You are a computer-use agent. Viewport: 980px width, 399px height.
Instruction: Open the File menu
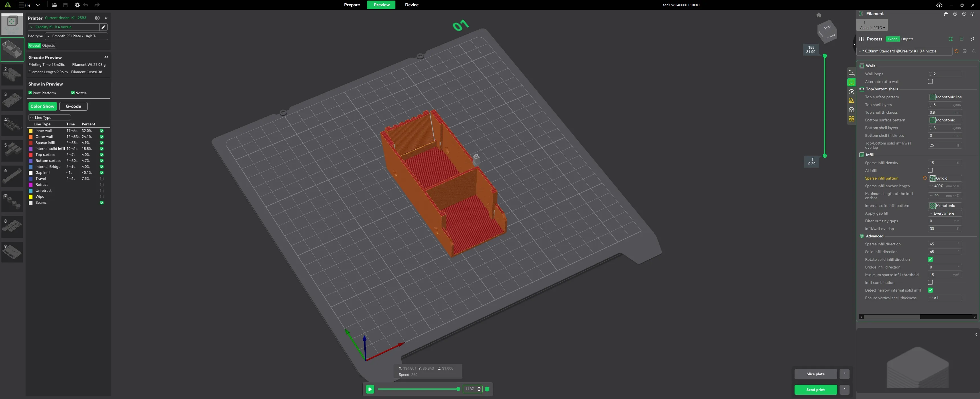[x=25, y=5]
